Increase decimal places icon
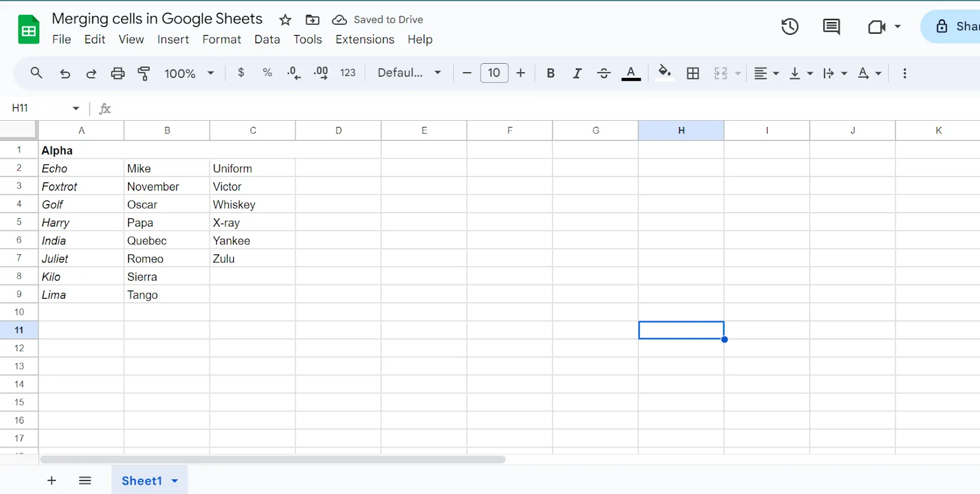 (320, 73)
